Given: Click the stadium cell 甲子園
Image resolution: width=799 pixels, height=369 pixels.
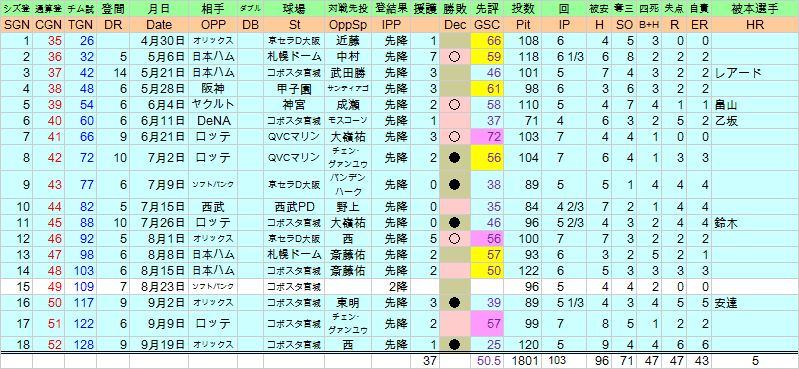Looking at the screenshot, I should [294, 90].
